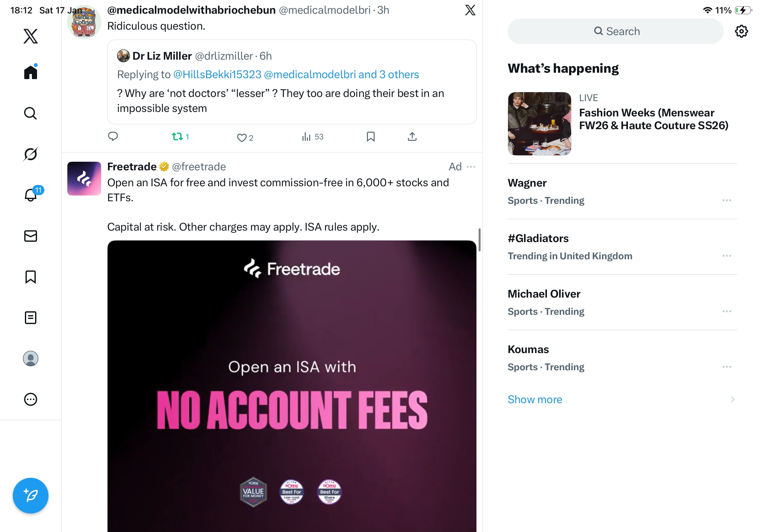Open the Bookmarks sidebar item
The height and width of the screenshot is (532, 762).
pyautogui.click(x=31, y=277)
